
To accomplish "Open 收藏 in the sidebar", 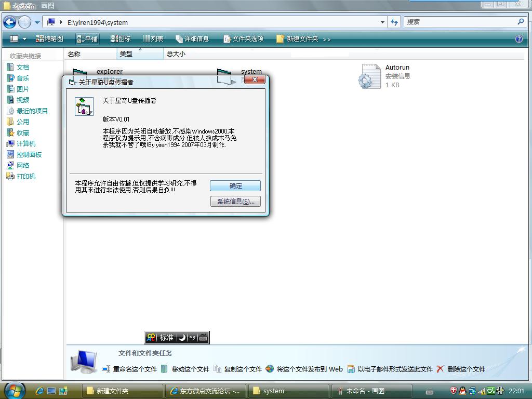I will coord(18,132).
